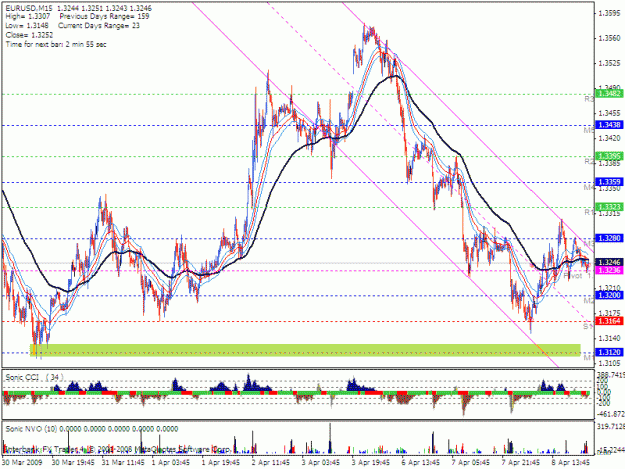Select the blue 1.3280 price tag

point(609,238)
